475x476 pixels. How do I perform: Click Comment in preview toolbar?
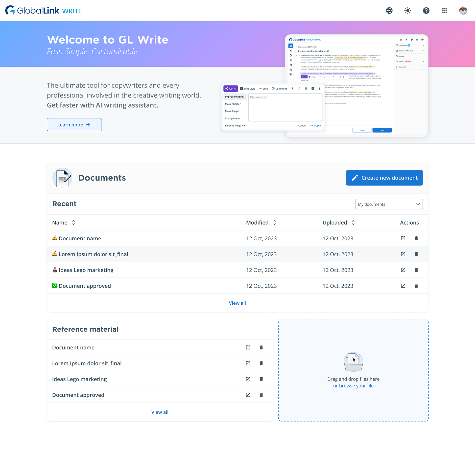tap(279, 89)
